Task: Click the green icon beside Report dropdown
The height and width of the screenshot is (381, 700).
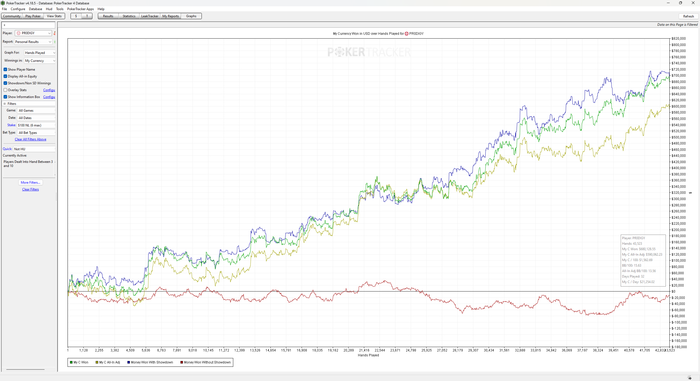Action: tap(54, 42)
